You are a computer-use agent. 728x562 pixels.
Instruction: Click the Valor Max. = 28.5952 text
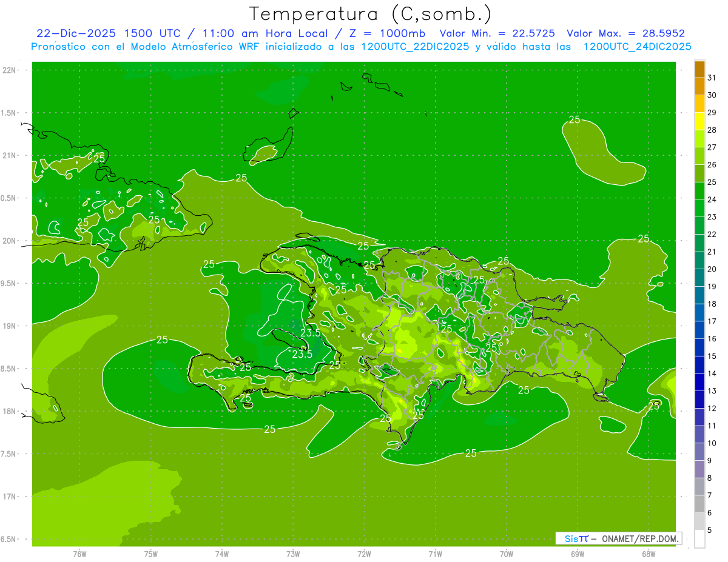tap(625, 33)
